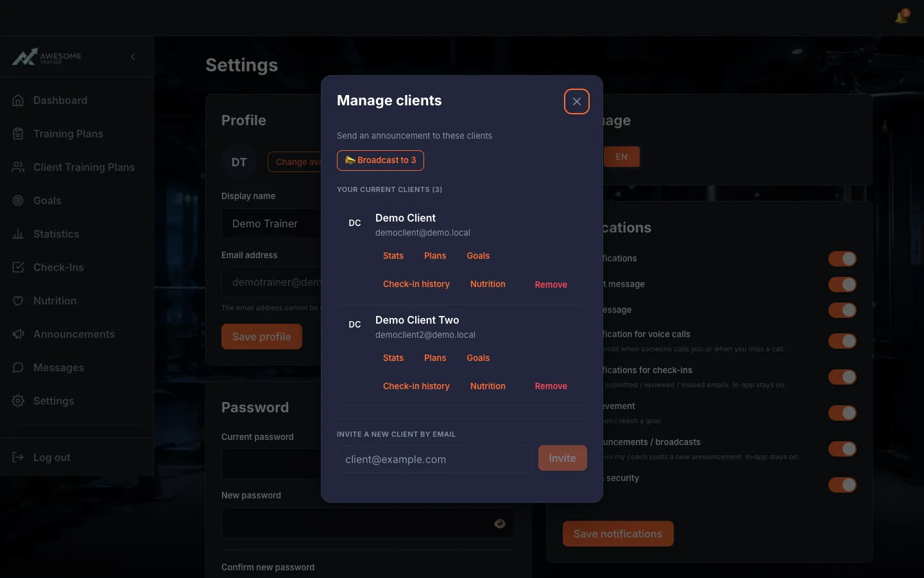Click the Statistics bar chart icon

[18, 234]
